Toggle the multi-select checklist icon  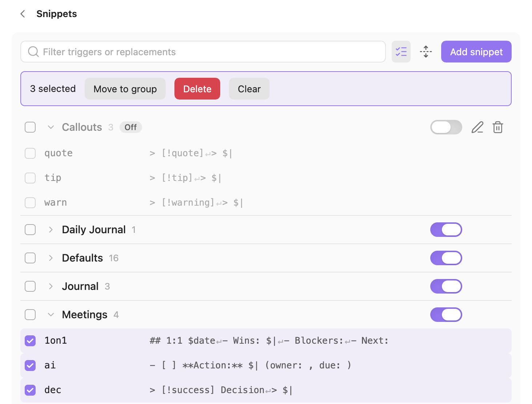401,52
